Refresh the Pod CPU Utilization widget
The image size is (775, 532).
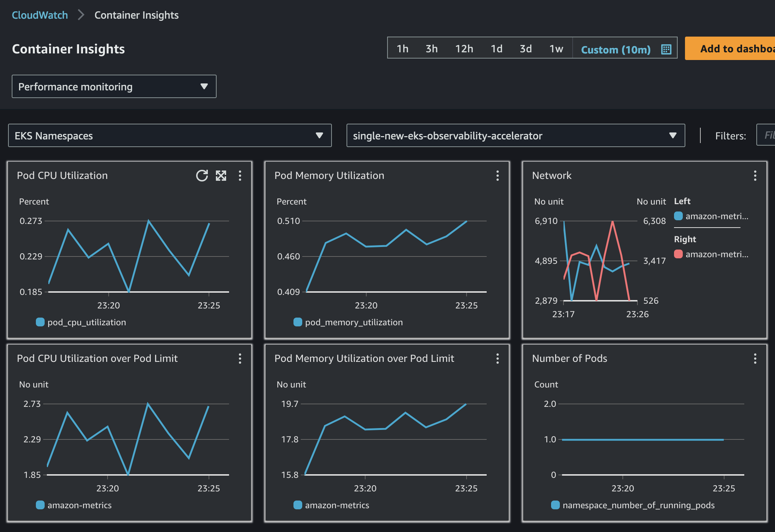coord(202,176)
